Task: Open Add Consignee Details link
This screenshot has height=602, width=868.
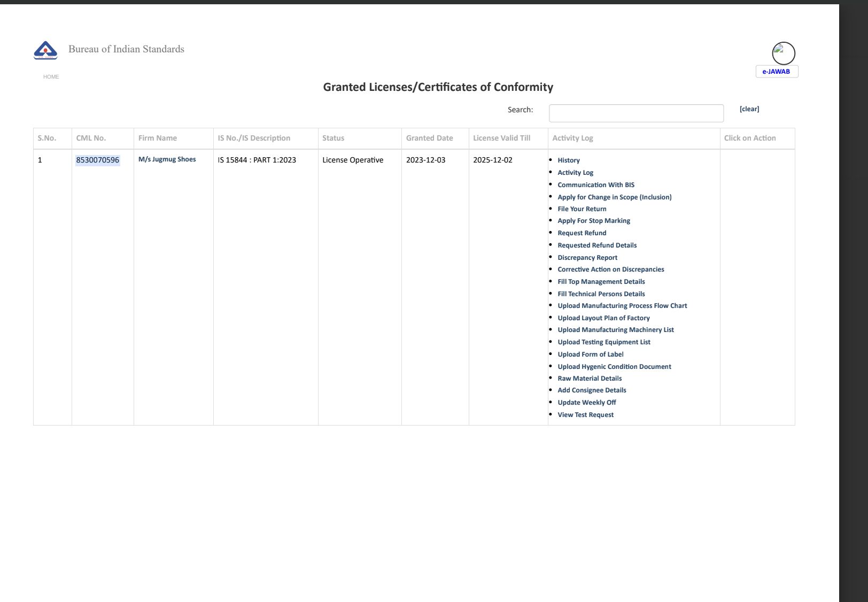Action: (592, 390)
